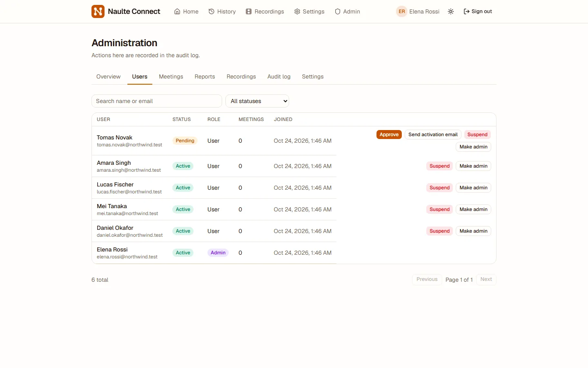Select the Users tab
Image resolution: width=588 pixels, height=368 pixels.
140,76
